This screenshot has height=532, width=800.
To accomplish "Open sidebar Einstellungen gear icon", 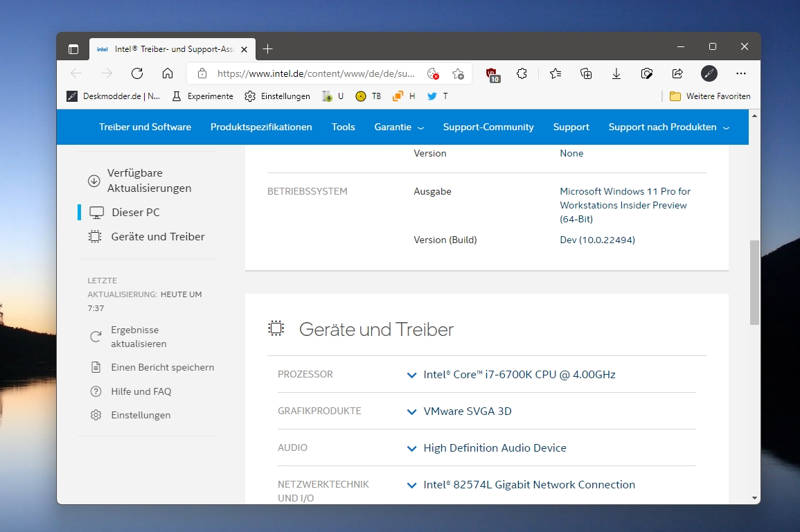I will (x=96, y=415).
